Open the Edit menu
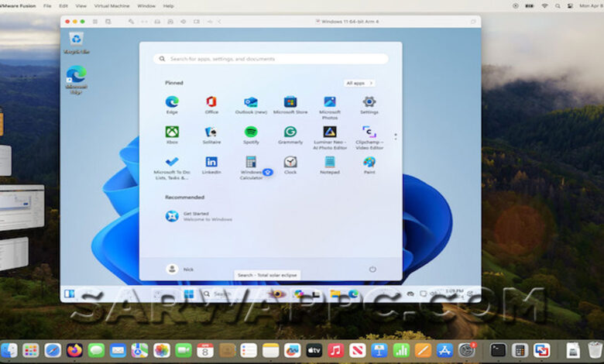The height and width of the screenshot is (364, 604). [x=63, y=6]
